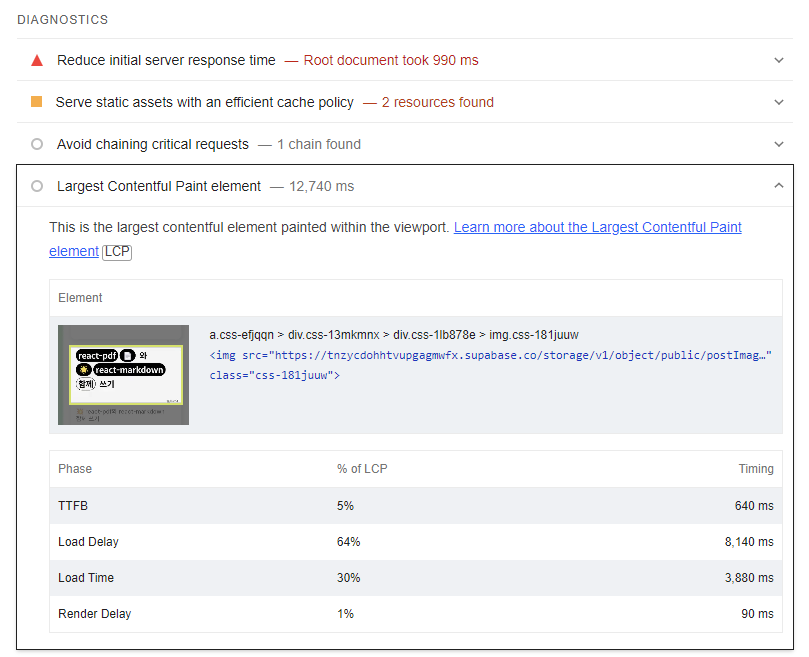Viewport: 809px width, 657px height.
Task: Click 'Root document took 990 ms' text
Action: (x=391, y=60)
